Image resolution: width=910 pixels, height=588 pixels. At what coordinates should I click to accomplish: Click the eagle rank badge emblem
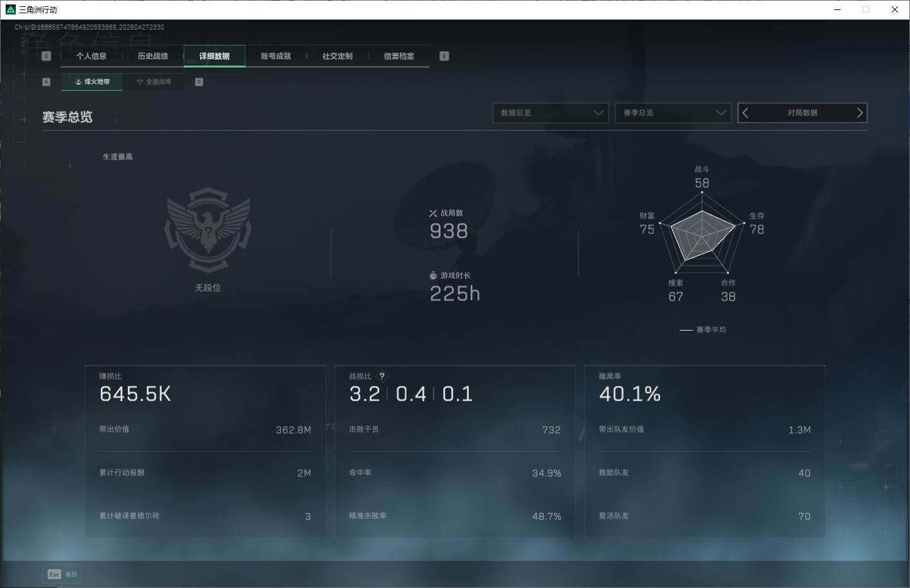[x=208, y=230]
